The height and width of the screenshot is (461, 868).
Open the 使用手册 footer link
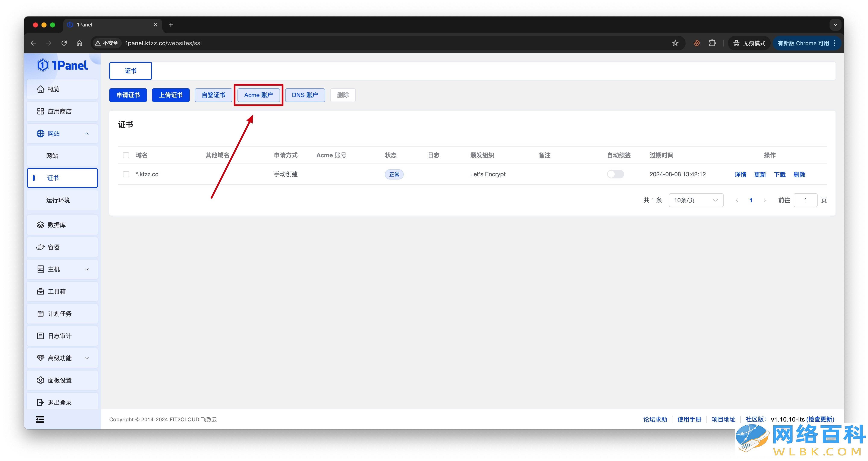click(x=689, y=420)
